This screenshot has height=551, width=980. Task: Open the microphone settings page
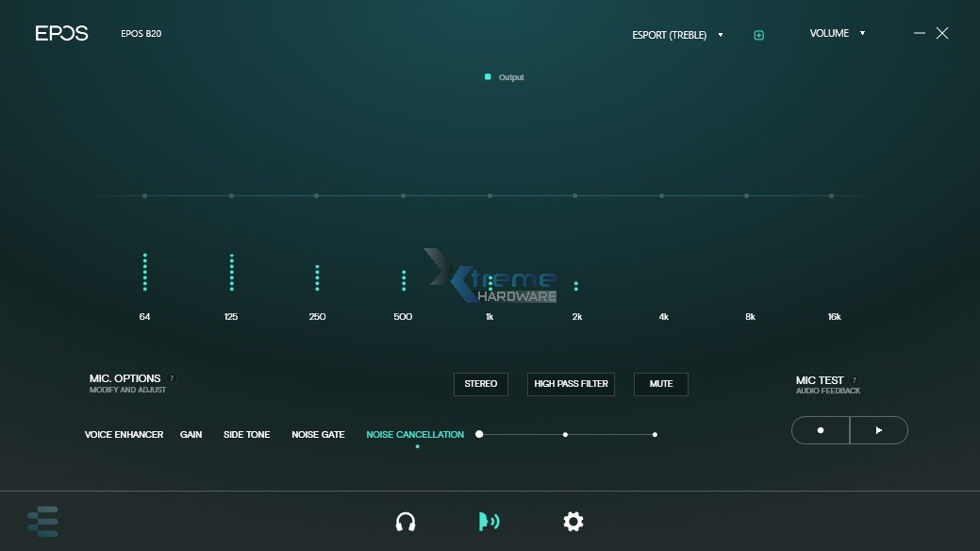tap(489, 522)
